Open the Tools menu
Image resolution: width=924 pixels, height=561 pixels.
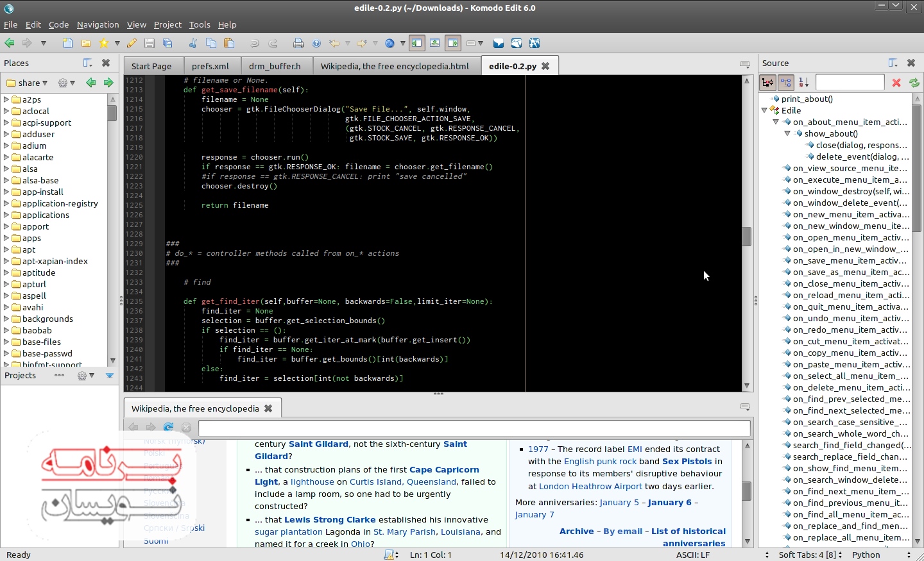tap(200, 24)
